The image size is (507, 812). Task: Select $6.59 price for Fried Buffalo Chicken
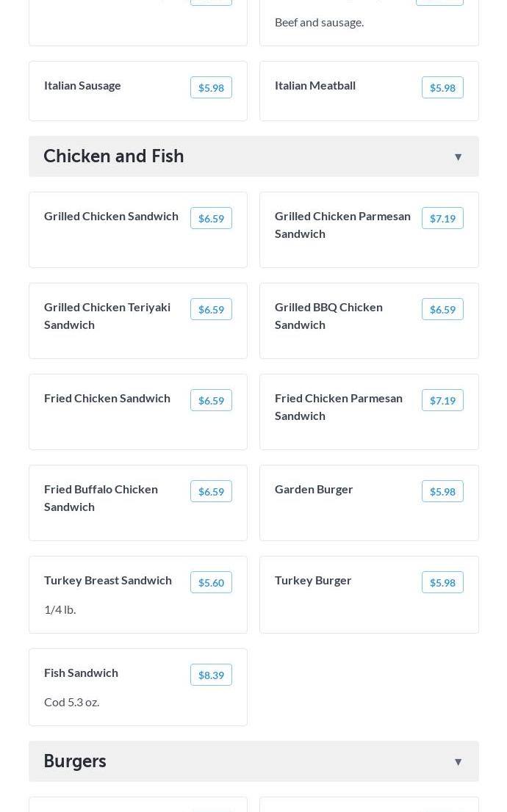click(x=211, y=491)
